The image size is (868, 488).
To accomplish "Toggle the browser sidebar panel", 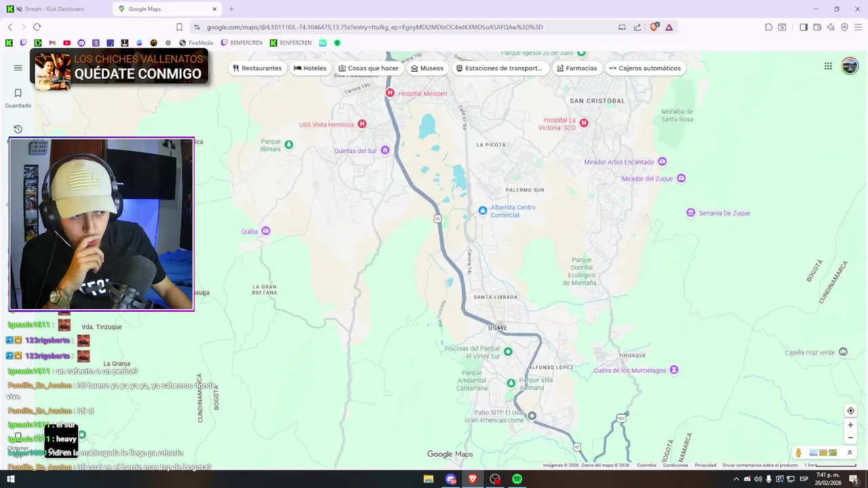I will click(804, 27).
